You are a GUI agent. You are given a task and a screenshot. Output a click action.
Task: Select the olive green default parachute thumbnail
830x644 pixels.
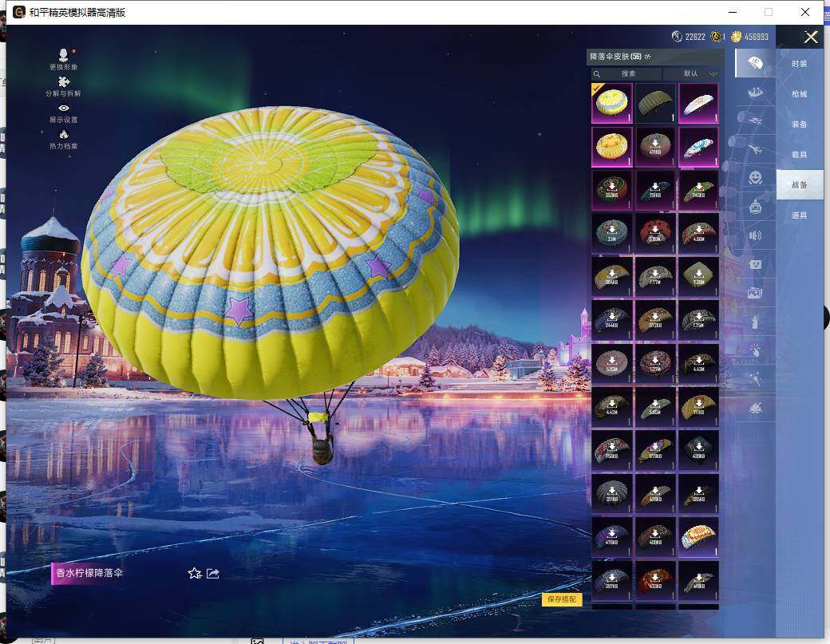(654, 103)
